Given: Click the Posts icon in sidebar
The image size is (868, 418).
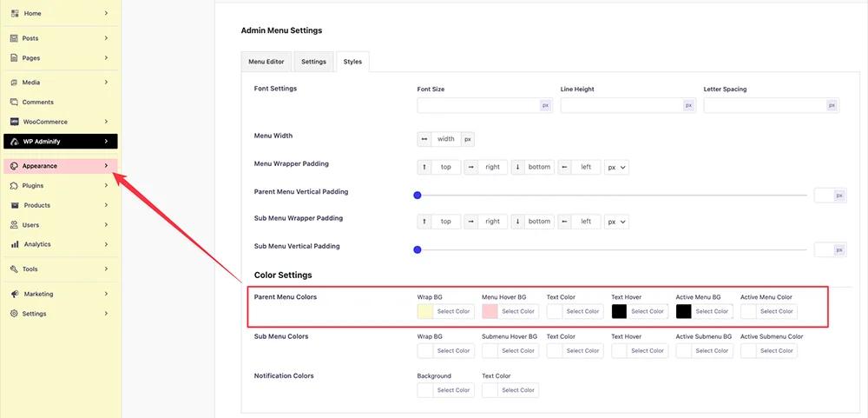Looking at the screenshot, I should coord(15,38).
